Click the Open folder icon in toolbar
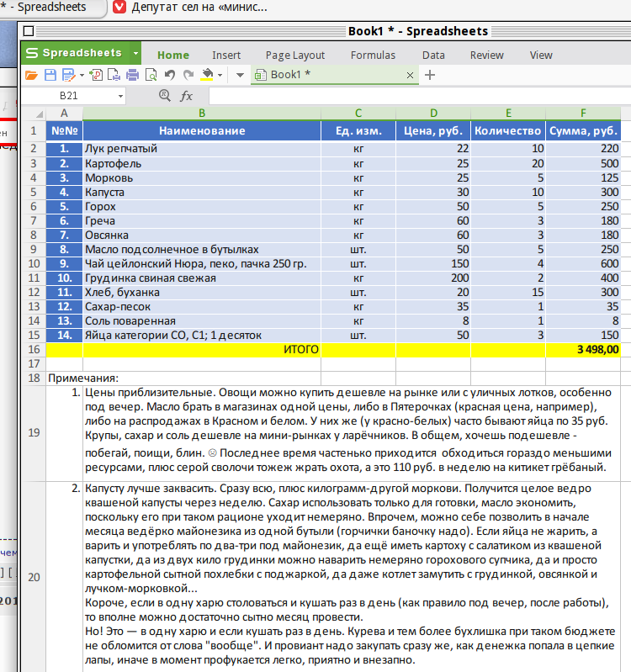 [x=31, y=76]
